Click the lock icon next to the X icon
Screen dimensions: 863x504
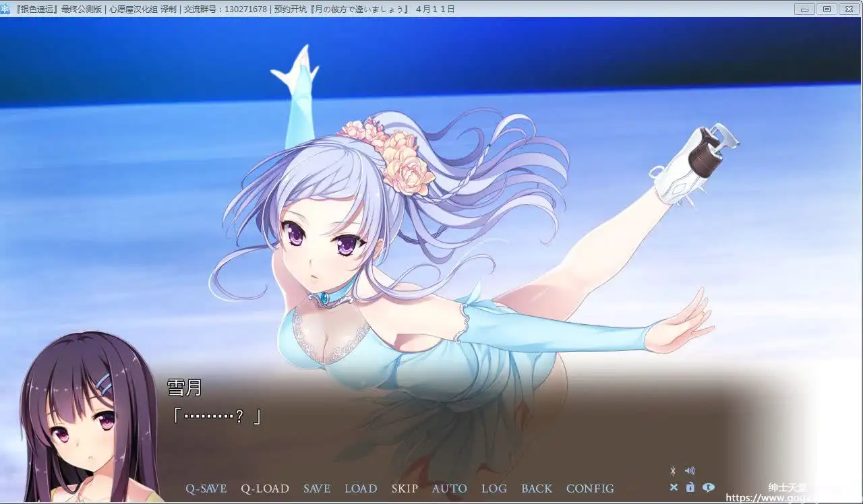click(690, 487)
